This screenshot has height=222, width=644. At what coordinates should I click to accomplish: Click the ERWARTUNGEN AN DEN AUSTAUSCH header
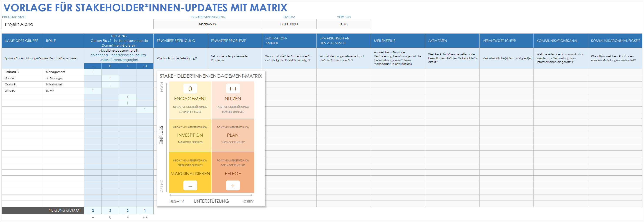pyautogui.click(x=344, y=41)
